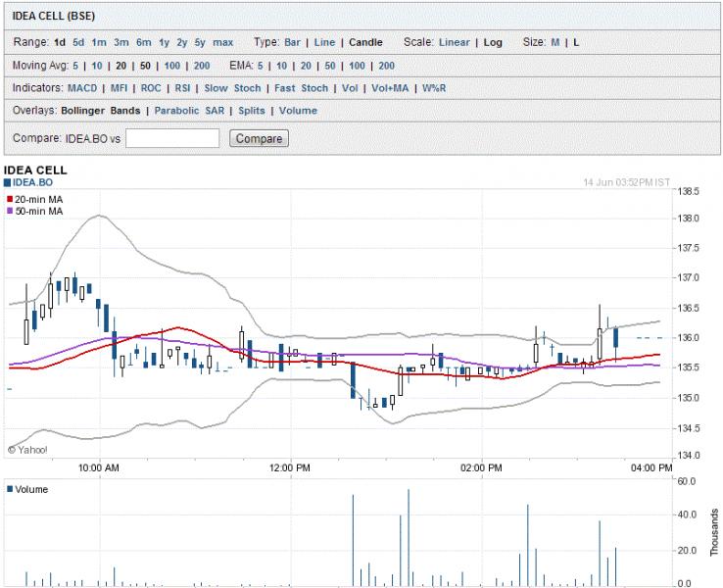Focus the compare symbol input field
723x588 pixels.
click(172, 138)
